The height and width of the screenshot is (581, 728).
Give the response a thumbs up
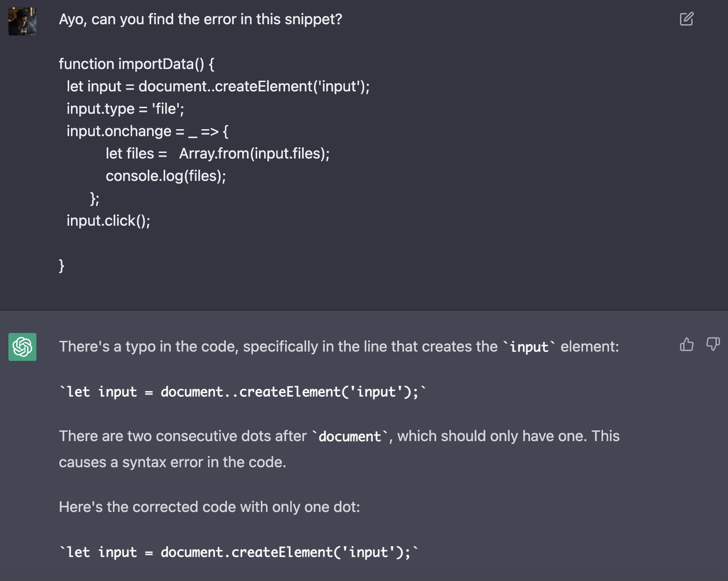pos(686,345)
